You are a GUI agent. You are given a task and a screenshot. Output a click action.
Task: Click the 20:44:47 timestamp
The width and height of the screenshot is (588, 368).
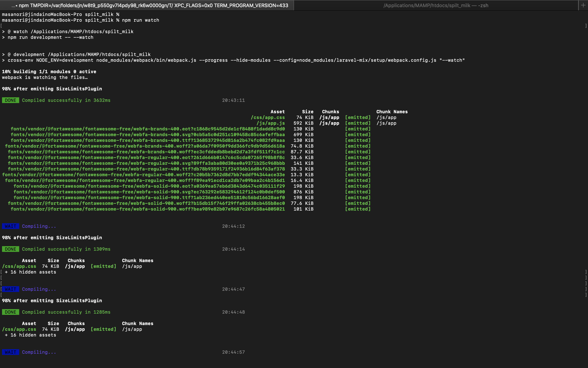[x=233, y=289]
